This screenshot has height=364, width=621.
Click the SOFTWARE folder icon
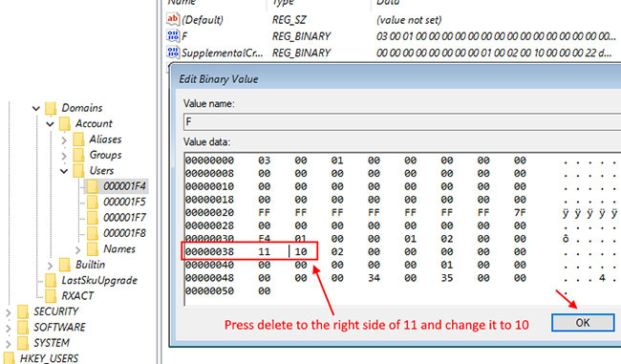[23, 327]
